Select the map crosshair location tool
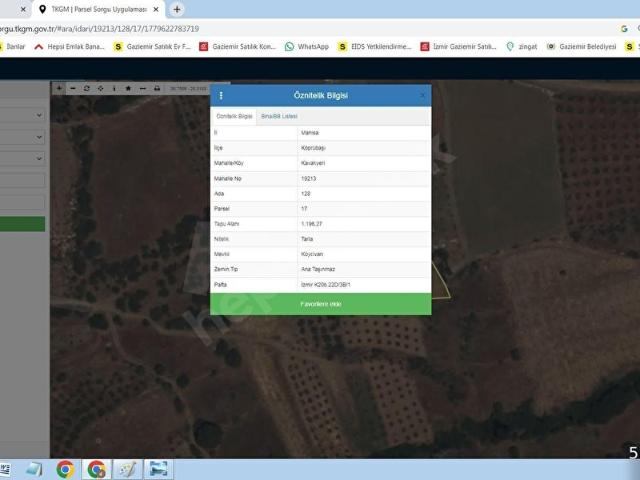Image resolution: width=640 pixels, height=480 pixels. [100, 88]
